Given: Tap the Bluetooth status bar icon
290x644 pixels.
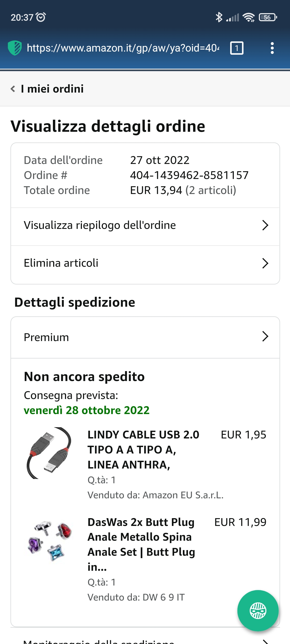Looking at the screenshot, I should tap(219, 17).
